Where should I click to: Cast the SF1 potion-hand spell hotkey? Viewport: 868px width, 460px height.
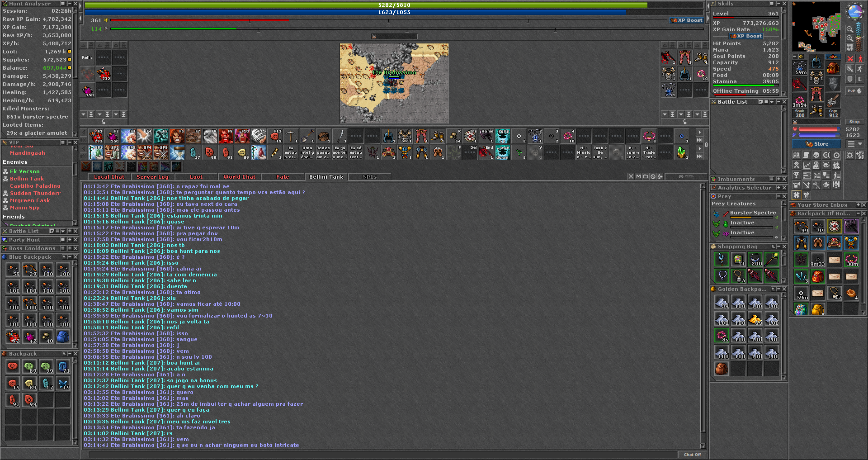click(x=96, y=152)
